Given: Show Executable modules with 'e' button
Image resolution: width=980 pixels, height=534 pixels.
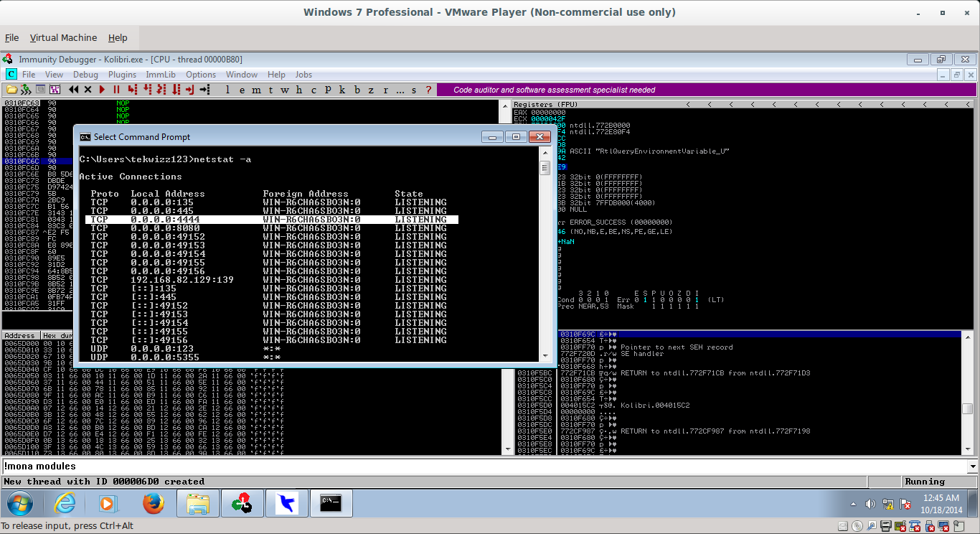Looking at the screenshot, I should click(x=242, y=90).
